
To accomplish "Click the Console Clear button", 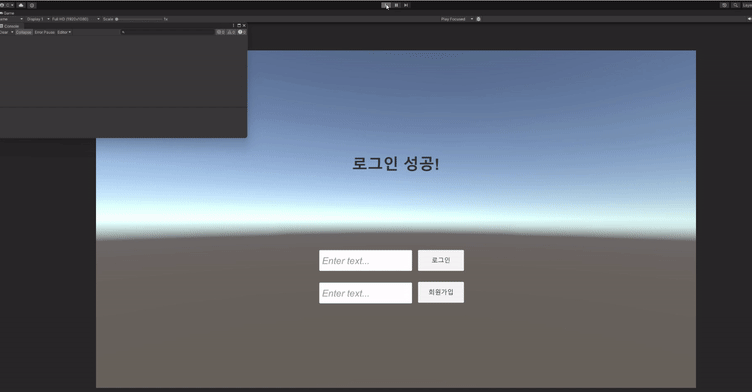I will [3, 32].
